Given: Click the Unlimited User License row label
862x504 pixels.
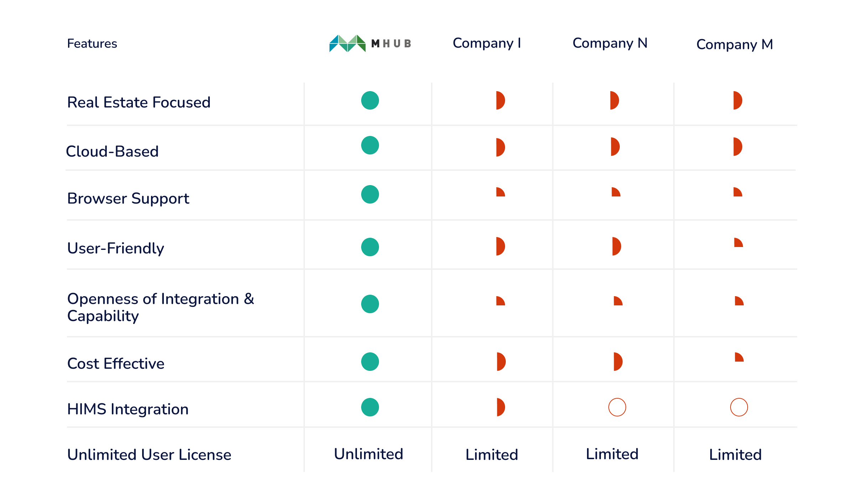Looking at the screenshot, I should pos(149,455).
